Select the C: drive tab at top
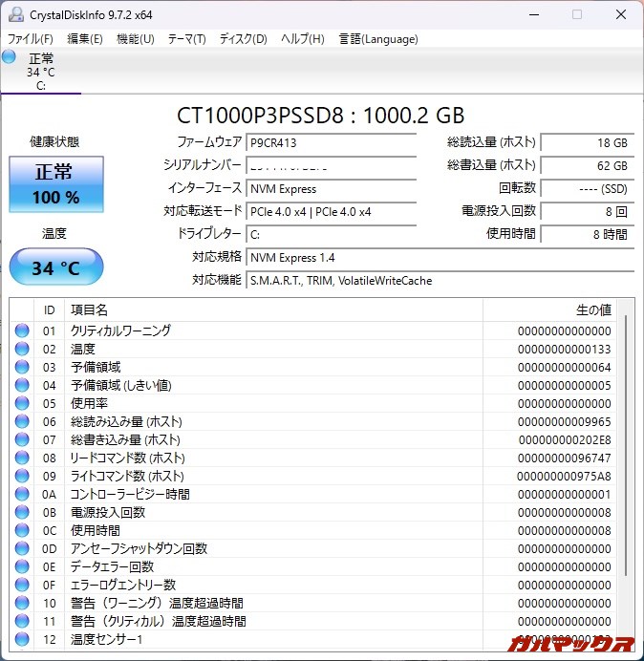Viewport: 644px width, 661px height. 40,72
